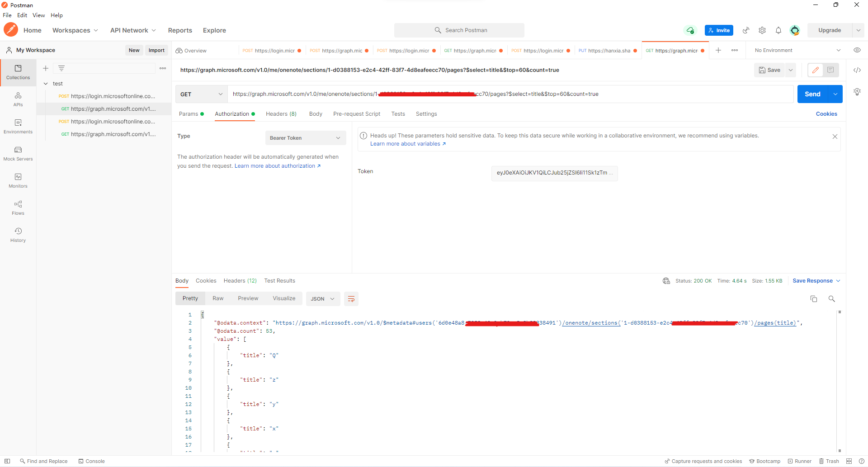This screenshot has width=868, height=467.
Task: Search within the response body
Action: click(x=832, y=299)
